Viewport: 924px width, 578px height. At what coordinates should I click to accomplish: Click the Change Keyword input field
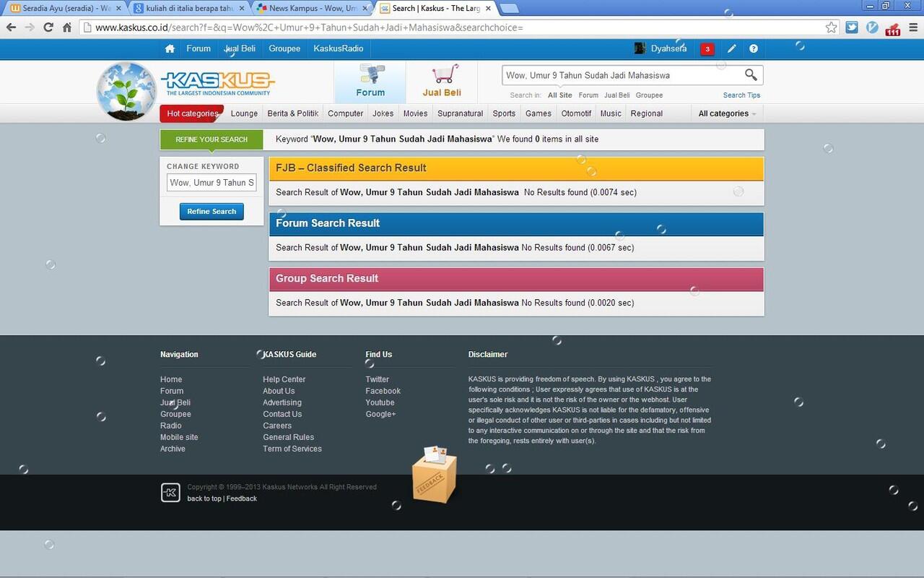pyautogui.click(x=212, y=183)
